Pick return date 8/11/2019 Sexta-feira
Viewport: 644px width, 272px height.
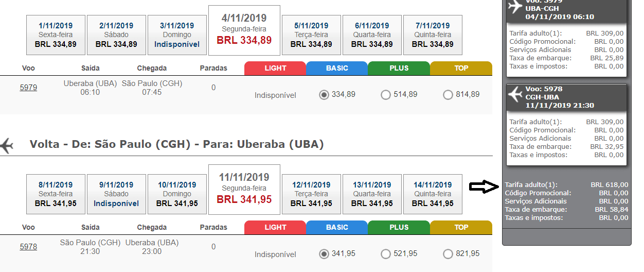pos(56,194)
